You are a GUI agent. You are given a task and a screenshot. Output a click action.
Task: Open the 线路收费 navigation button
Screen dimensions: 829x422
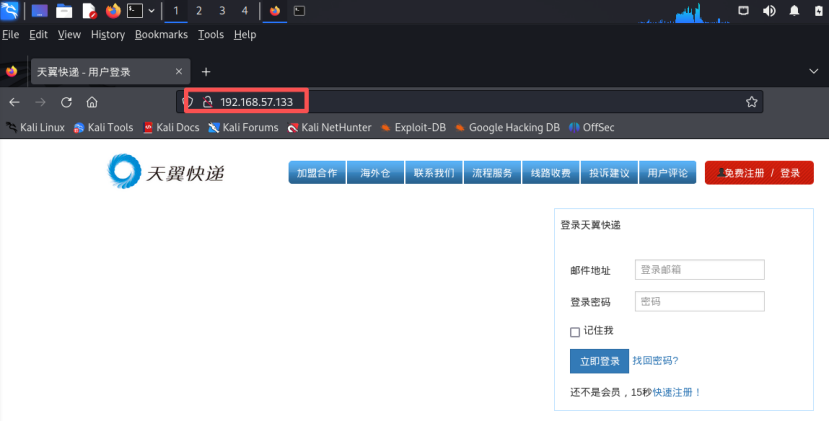(551, 173)
